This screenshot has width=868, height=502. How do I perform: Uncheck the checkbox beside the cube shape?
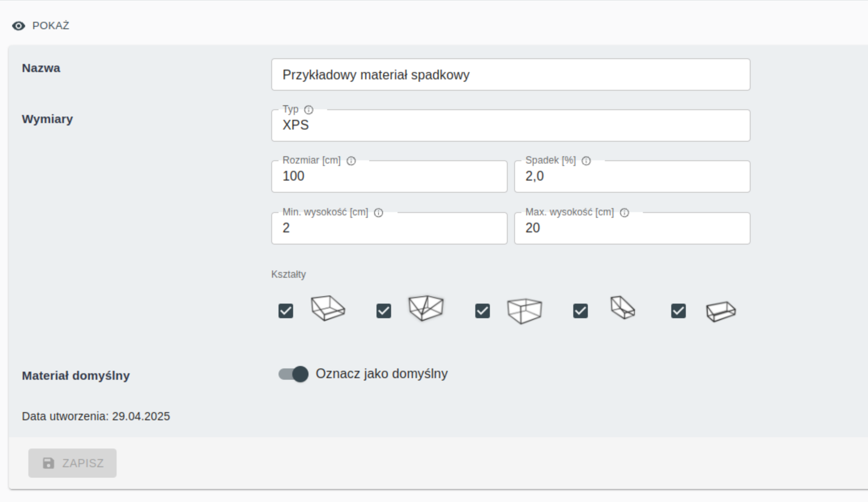[482, 311]
